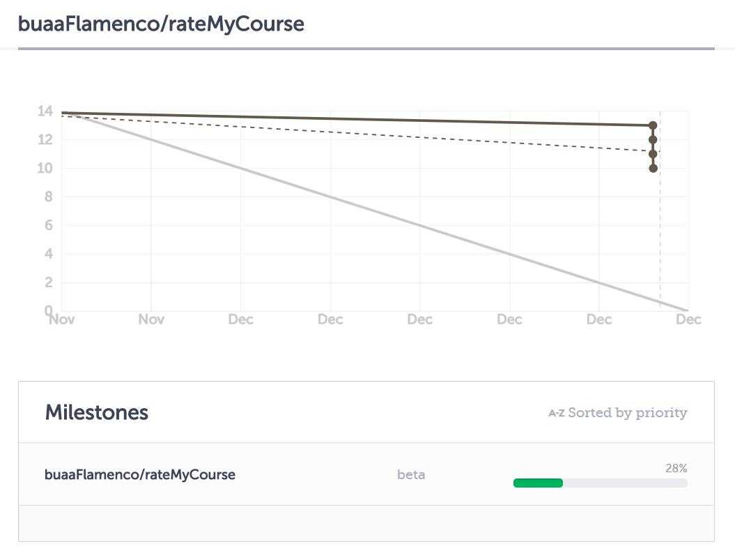The image size is (735, 560).
Task: Click the first Nov x-axis label
Action: 62,320
